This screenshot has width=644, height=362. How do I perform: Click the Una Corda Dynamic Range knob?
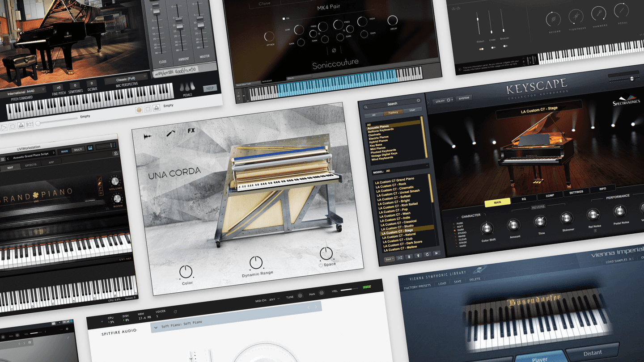coord(256,262)
